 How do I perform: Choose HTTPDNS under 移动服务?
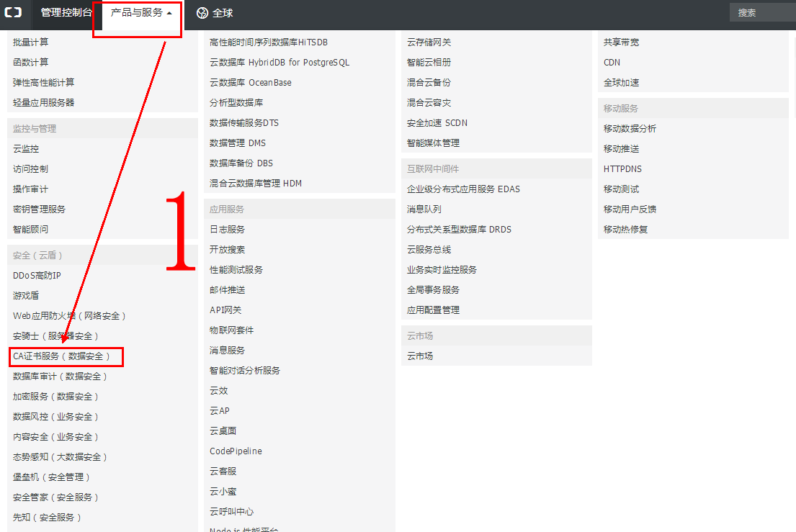[x=622, y=169]
